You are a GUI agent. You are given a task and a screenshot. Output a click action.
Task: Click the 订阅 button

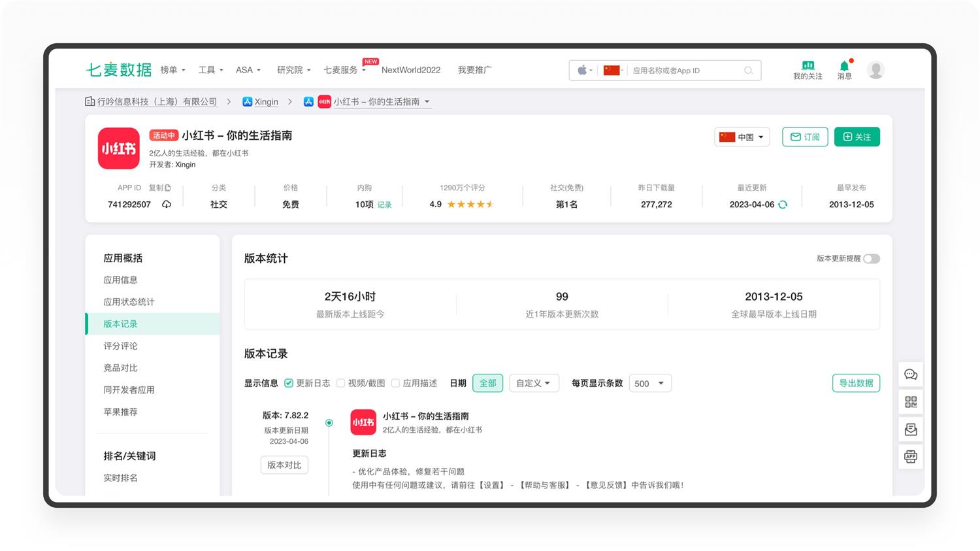[805, 137]
